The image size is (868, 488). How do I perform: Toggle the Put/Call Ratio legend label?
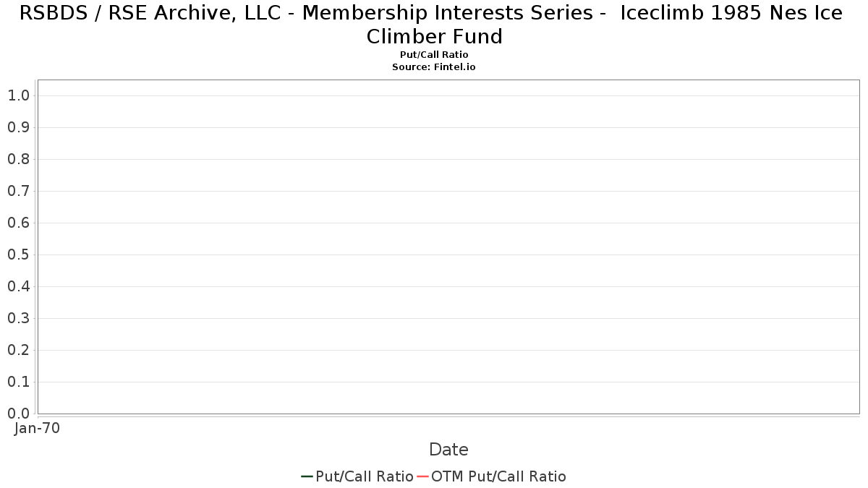point(364,476)
